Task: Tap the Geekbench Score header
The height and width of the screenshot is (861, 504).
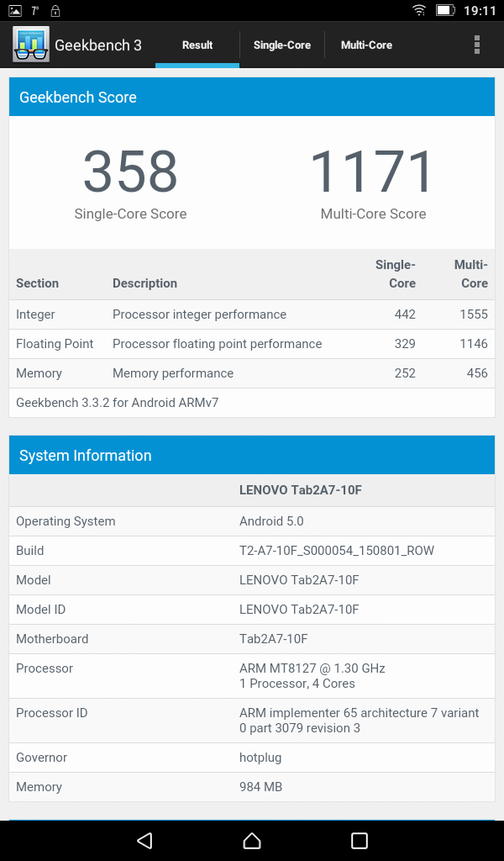Action: tap(252, 98)
